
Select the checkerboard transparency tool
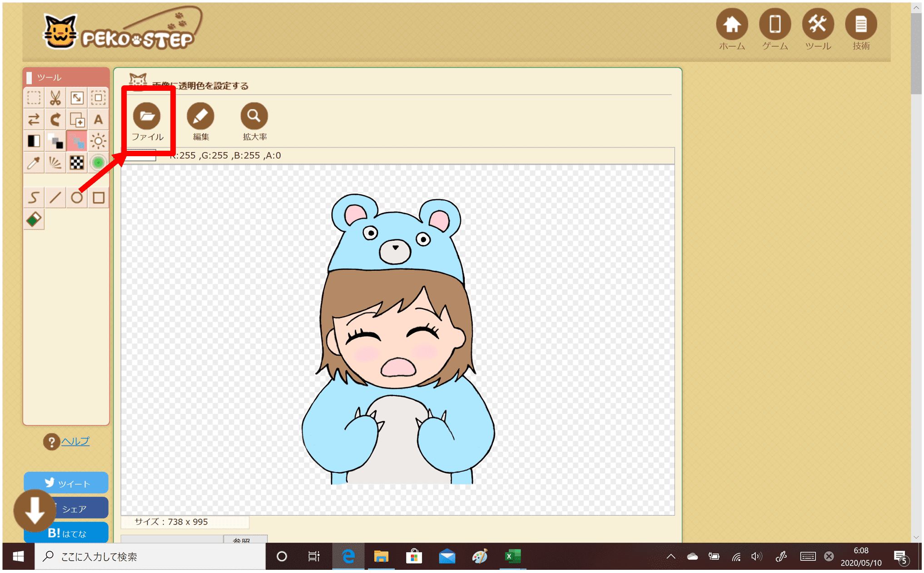(x=77, y=163)
